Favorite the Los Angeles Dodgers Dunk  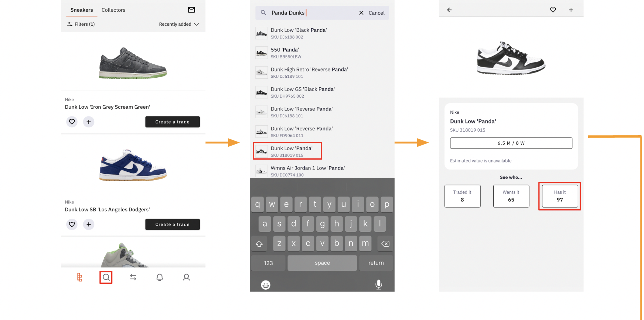click(x=72, y=224)
